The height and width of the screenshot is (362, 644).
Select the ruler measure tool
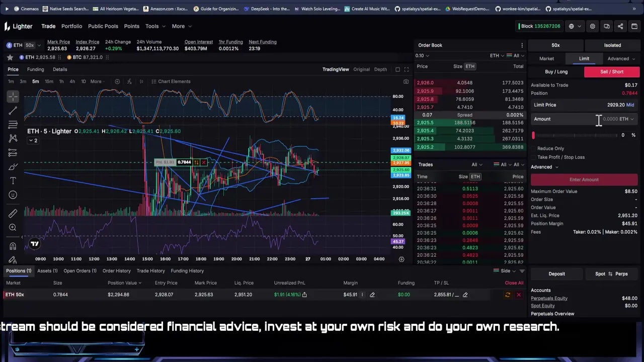(x=13, y=213)
